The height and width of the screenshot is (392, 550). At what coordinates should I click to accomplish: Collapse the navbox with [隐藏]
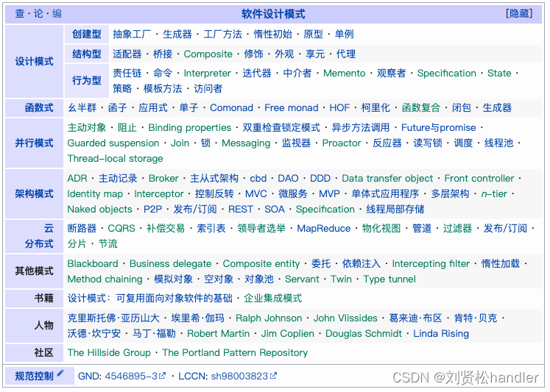(x=519, y=14)
